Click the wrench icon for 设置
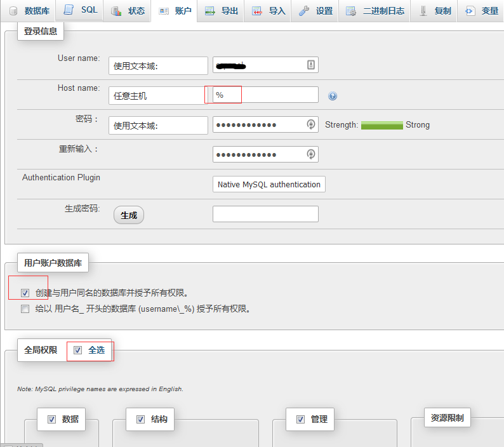Image resolution: width=504 pixels, height=447 pixels. pyautogui.click(x=304, y=11)
